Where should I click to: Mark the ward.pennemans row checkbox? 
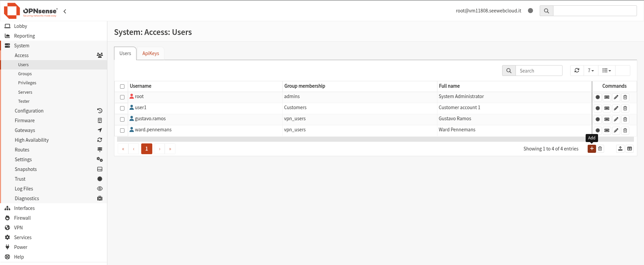122,131
